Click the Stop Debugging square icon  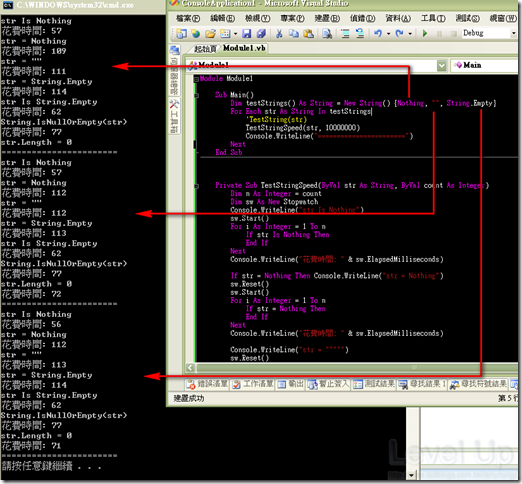453,34
